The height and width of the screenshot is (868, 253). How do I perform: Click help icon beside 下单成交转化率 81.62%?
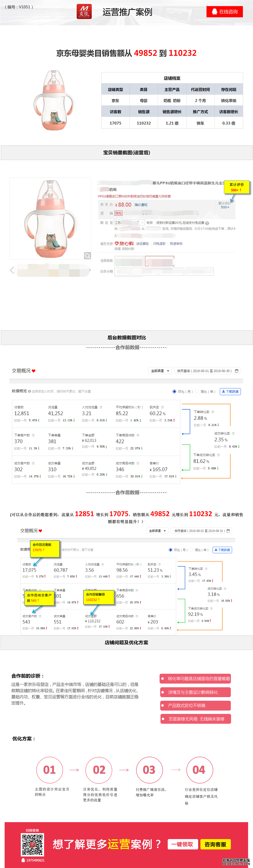tap(218, 455)
